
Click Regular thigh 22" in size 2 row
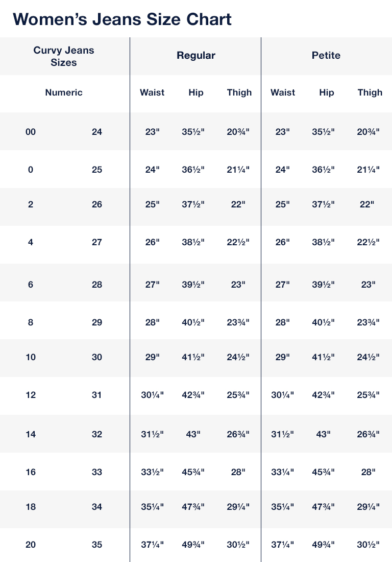[x=238, y=204]
